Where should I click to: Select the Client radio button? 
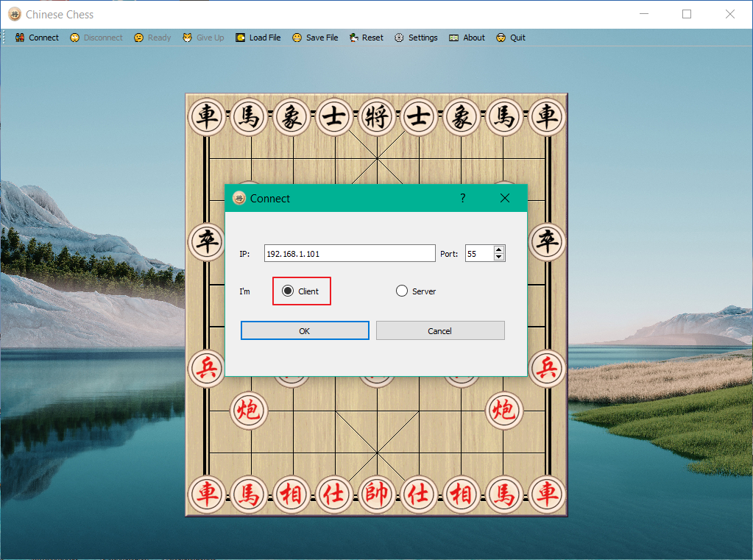(x=288, y=291)
